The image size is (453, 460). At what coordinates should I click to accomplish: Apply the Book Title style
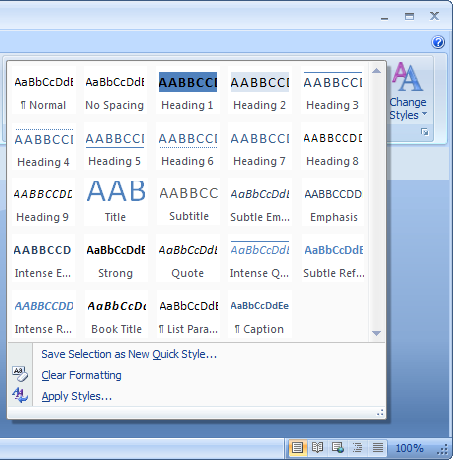point(116,314)
